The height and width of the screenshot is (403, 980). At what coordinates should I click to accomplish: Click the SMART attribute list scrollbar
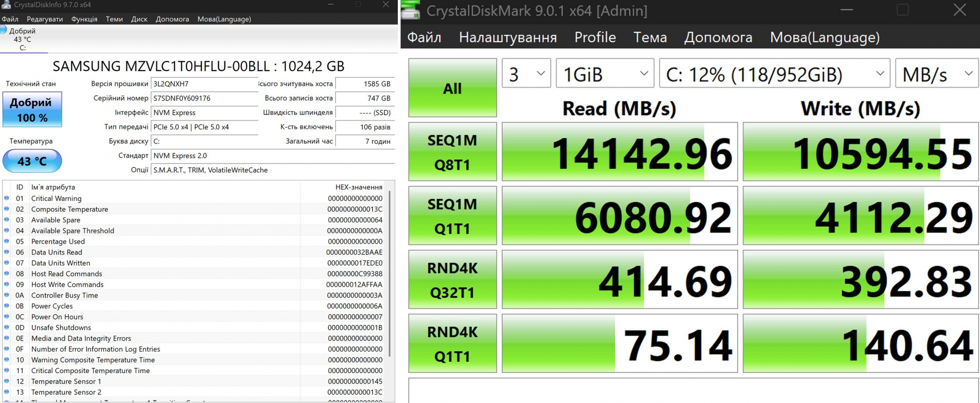(390, 273)
